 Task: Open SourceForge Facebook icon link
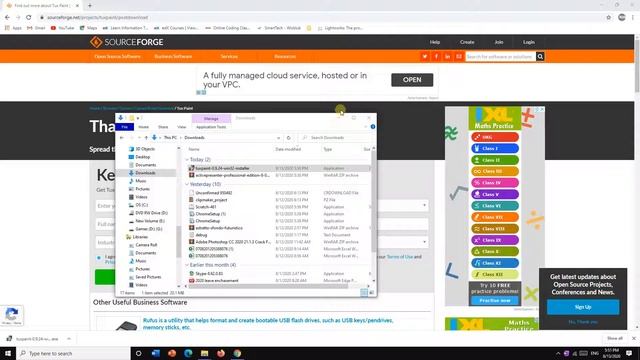click(x=436, y=56)
